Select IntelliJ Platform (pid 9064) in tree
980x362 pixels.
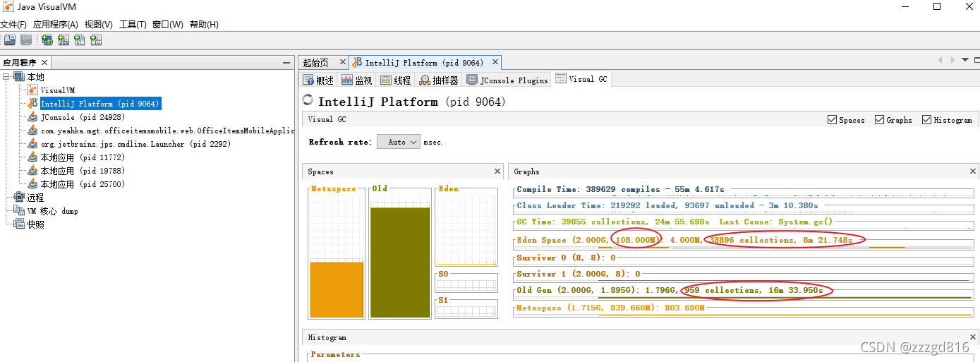[x=100, y=104]
